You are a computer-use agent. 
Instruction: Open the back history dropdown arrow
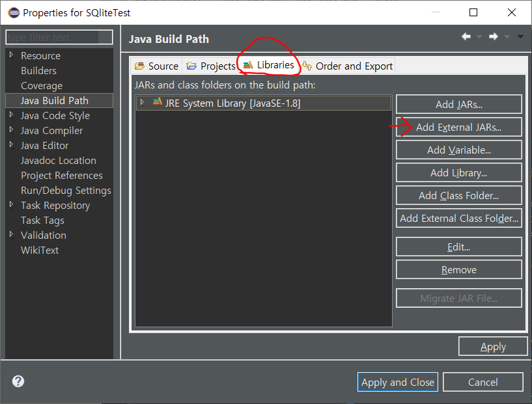click(479, 36)
